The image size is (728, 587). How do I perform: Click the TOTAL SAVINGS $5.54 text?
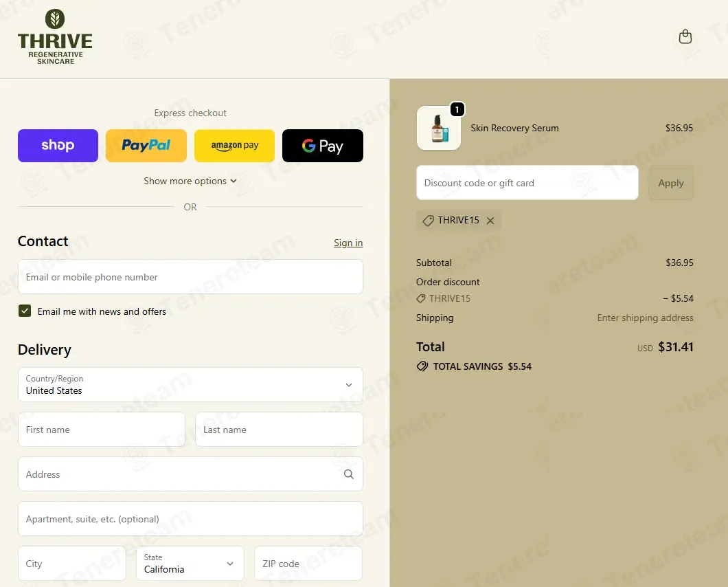click(x=482, y=366)
